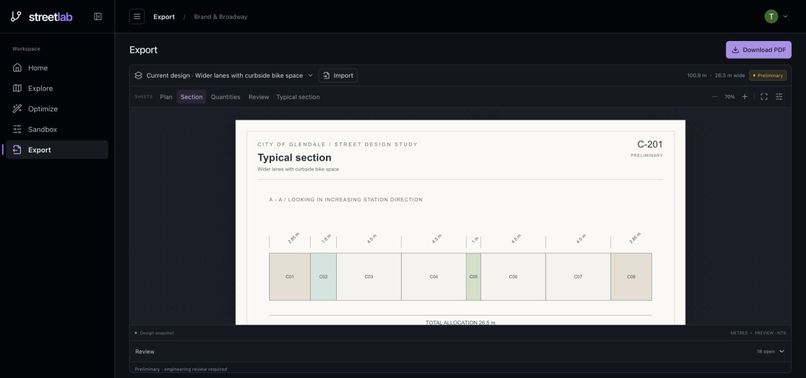Open the Quantities sheet tab
Screen dimensions: 806x378
click(225, 97)
